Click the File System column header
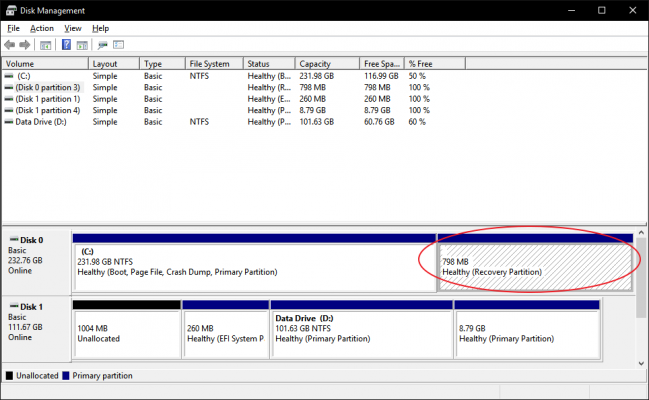 [215, 63]
